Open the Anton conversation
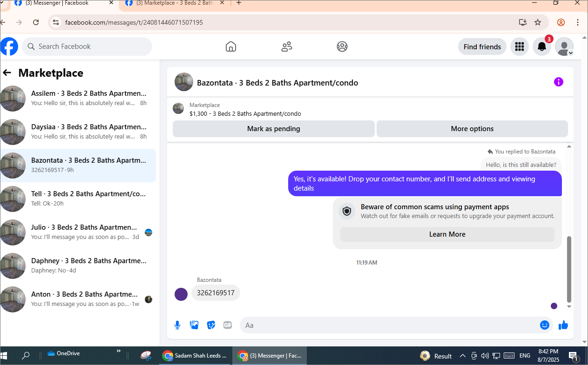The width and height of the screenshot is (588, 365). coord(78,299)
